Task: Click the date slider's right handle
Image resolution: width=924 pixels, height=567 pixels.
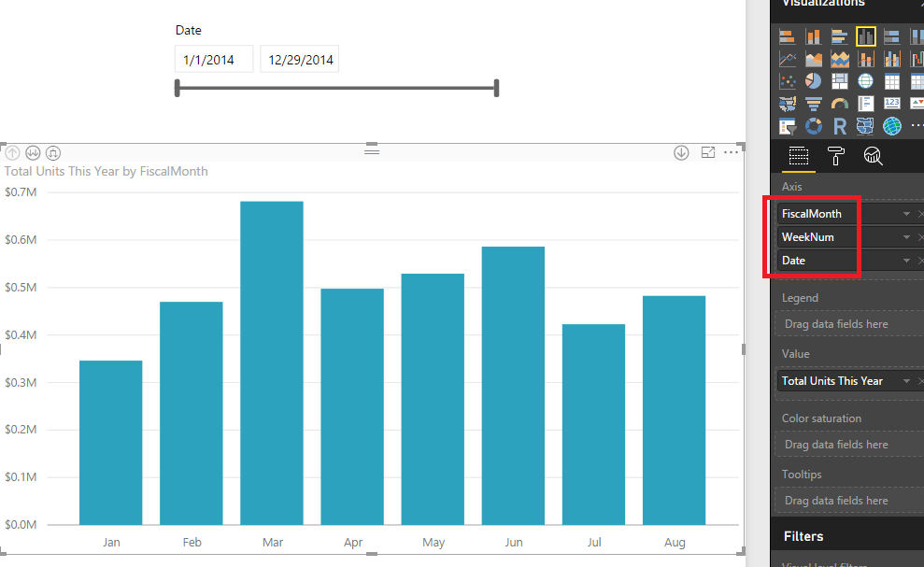Action: pos(497,89)
